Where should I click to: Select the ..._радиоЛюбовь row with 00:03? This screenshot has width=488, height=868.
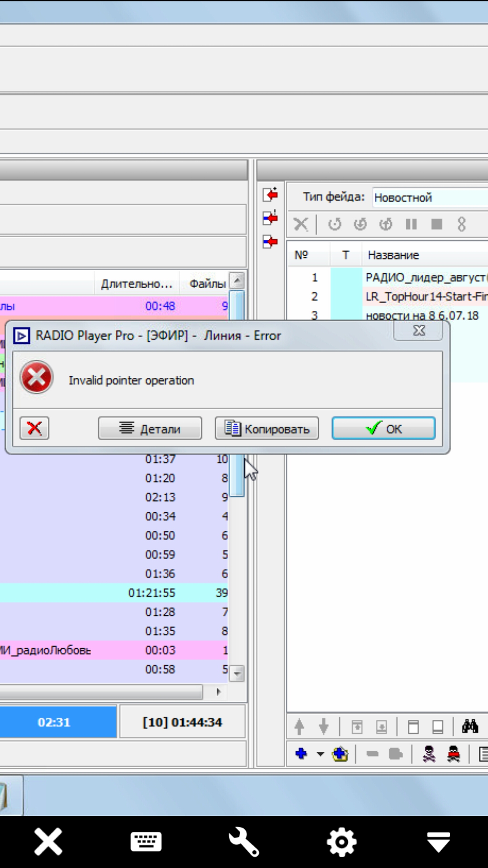pyautogui.click(x=114, y=650)
